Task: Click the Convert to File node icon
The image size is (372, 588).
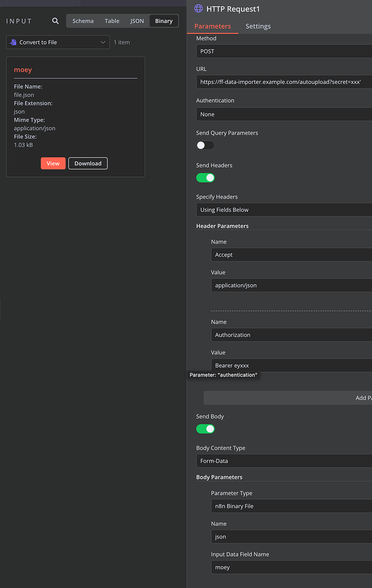Action: [13, 42]
